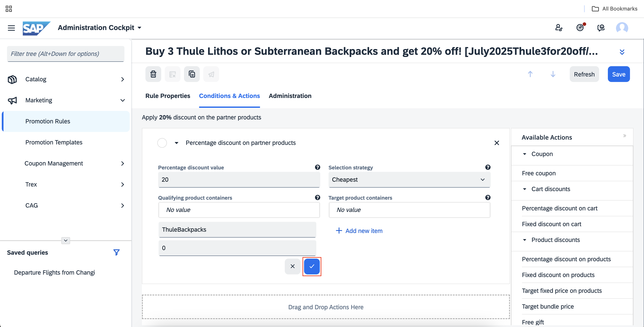644x327 pixels.
Task: Open help for Target product containers
Action: click(488, 197)
